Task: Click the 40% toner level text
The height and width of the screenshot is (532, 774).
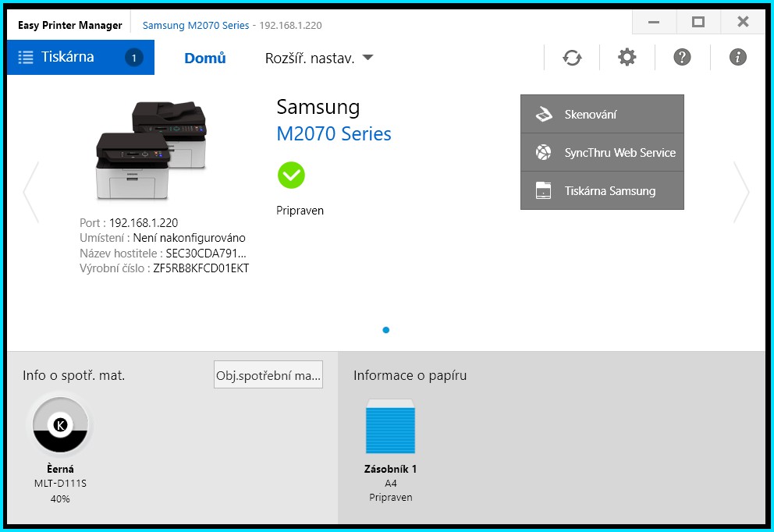Action: pyautogui.click(x=60, y=499)
